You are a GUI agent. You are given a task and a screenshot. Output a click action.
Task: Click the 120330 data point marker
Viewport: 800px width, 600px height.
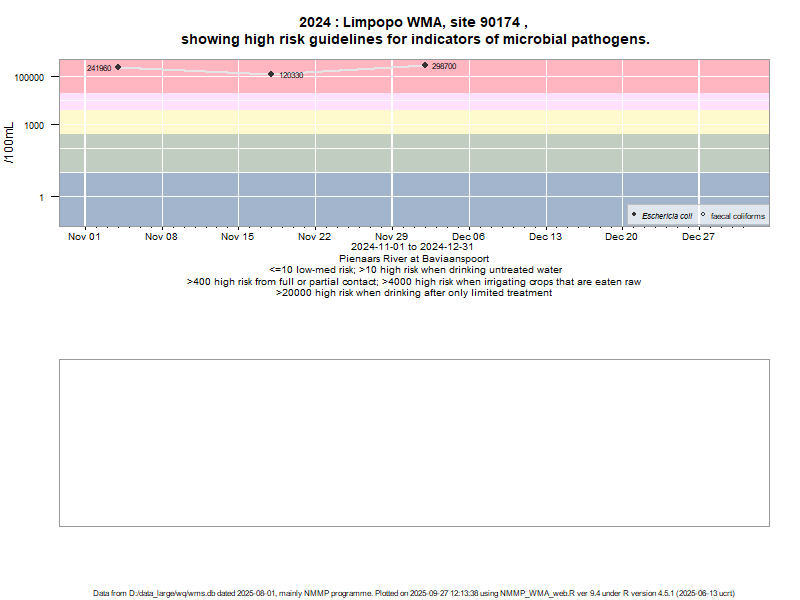click(x=271, y=74)
